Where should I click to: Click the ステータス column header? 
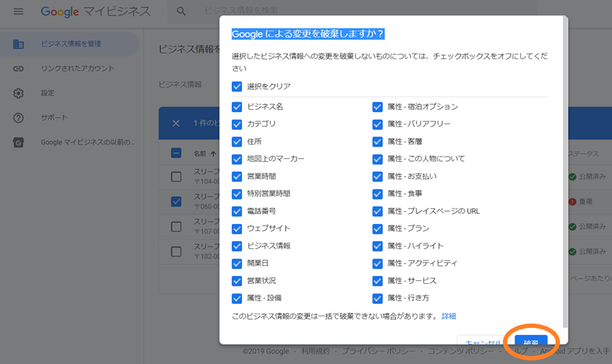point(583,154)
